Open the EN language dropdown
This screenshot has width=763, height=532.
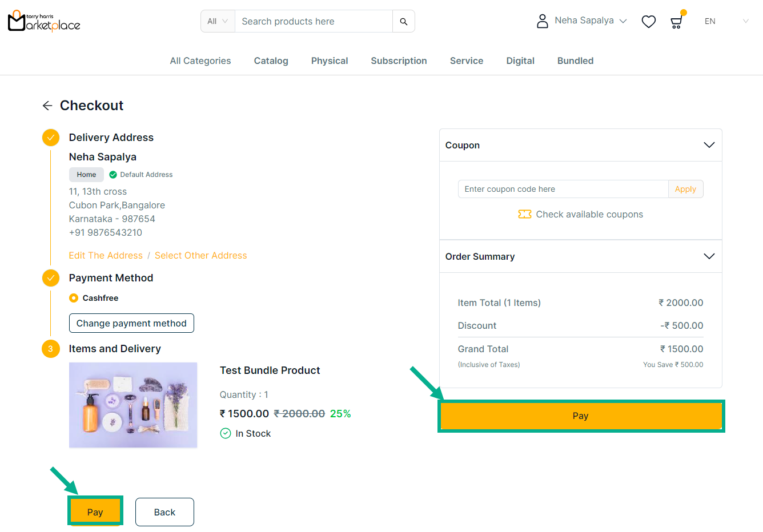[x=726, y=22]
